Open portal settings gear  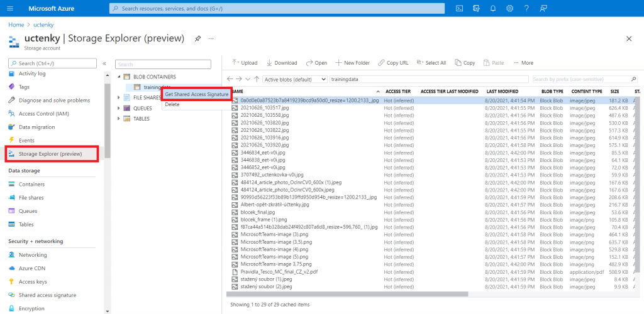pyautogui.click(x=509, y=8)
